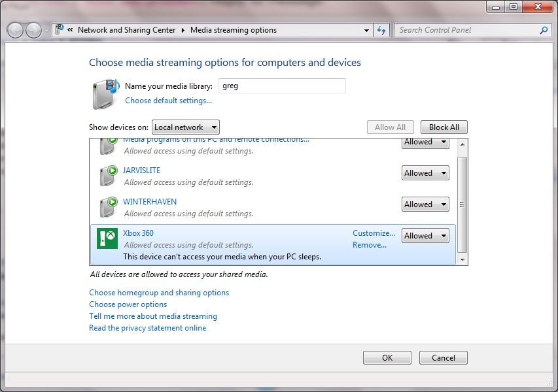Click the JARVISLITE media device icon
The image size is (558, 392).
pyautogui.click(x=109, y=176)
